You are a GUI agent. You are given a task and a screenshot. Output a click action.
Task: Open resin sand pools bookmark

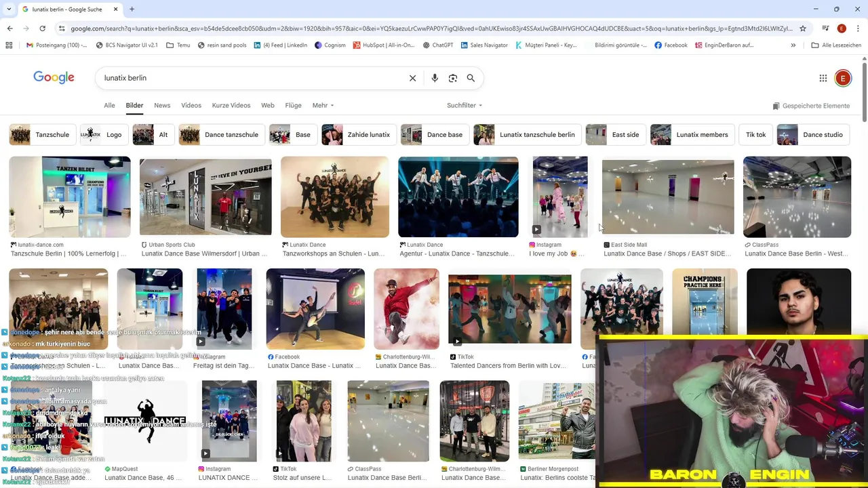tap(222, 45)
